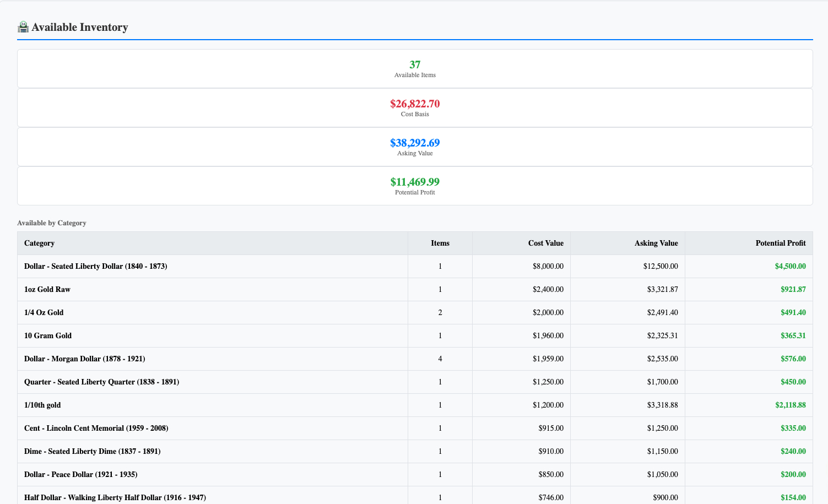Screen dimensions: 828x504
Task: Select the 1/4 Oz Gold category
Action: tap(44, 312)
